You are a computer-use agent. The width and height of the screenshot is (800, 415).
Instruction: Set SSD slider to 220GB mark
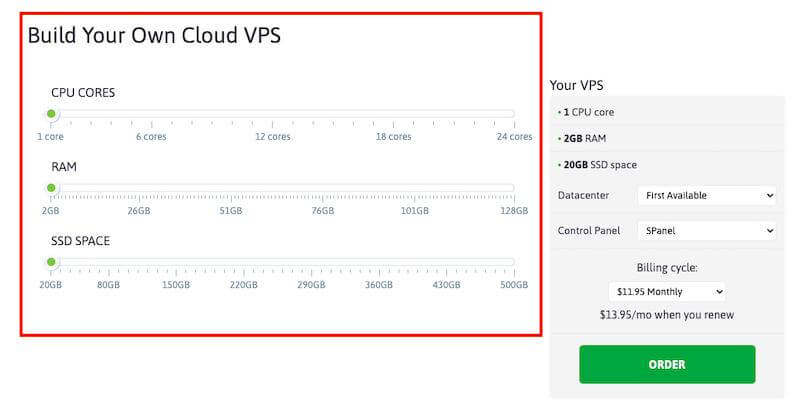243,262
